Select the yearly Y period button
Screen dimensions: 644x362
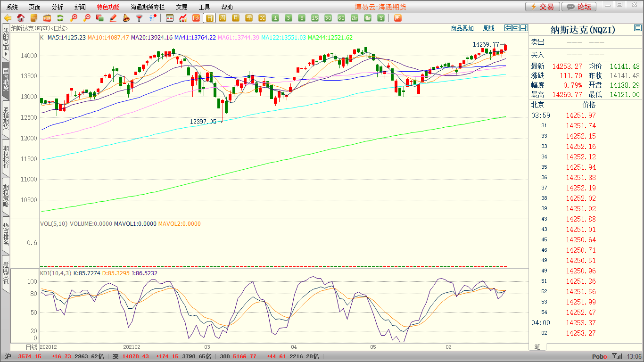381,18
